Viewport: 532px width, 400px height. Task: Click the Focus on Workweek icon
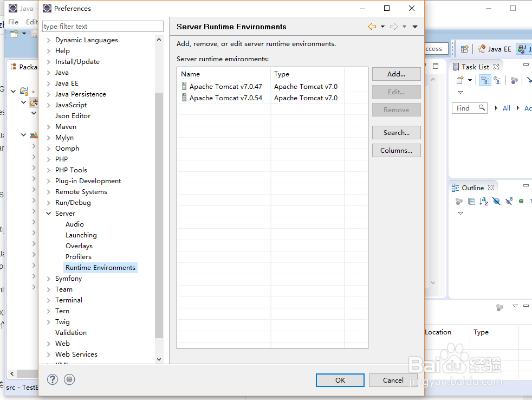pyautogui.click(x=514, y=80)
